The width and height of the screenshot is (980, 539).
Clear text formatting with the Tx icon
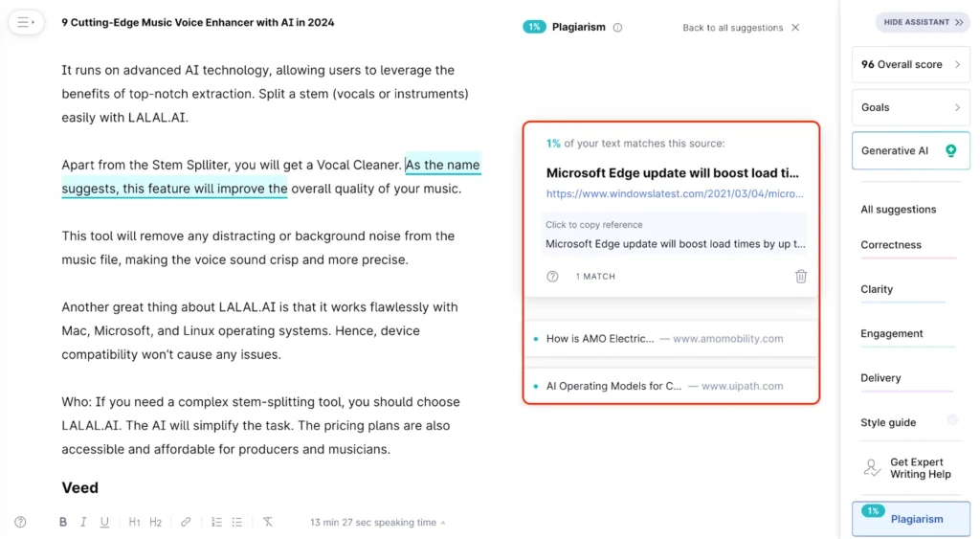pos(268,523)
